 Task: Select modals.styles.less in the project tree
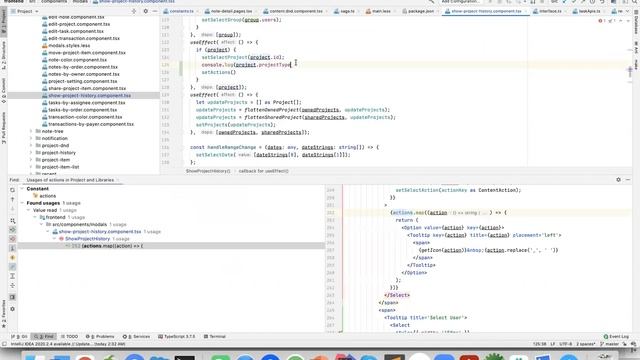[x=69, y=46]
